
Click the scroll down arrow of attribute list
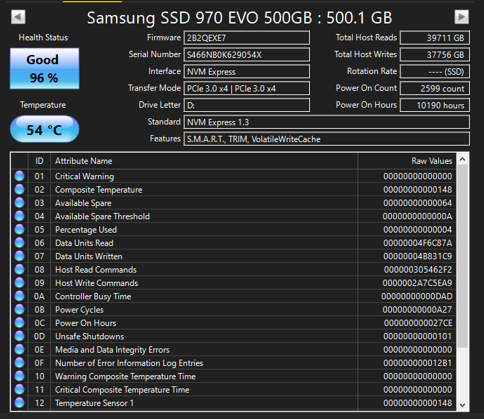pos(462,405)
